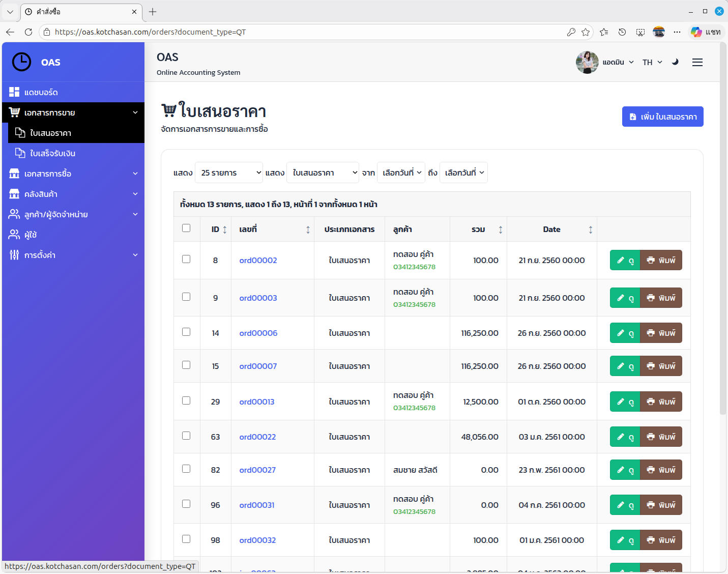Check the box for row ord00003
728x574 pixels.
(x=186, y=297)
